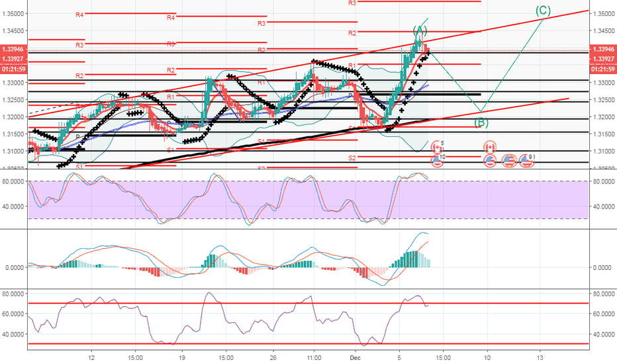The width and height of the screenshot is (617, 364).
Task: Click the 11:00 label on the time axis
Action: click(314, 357)
